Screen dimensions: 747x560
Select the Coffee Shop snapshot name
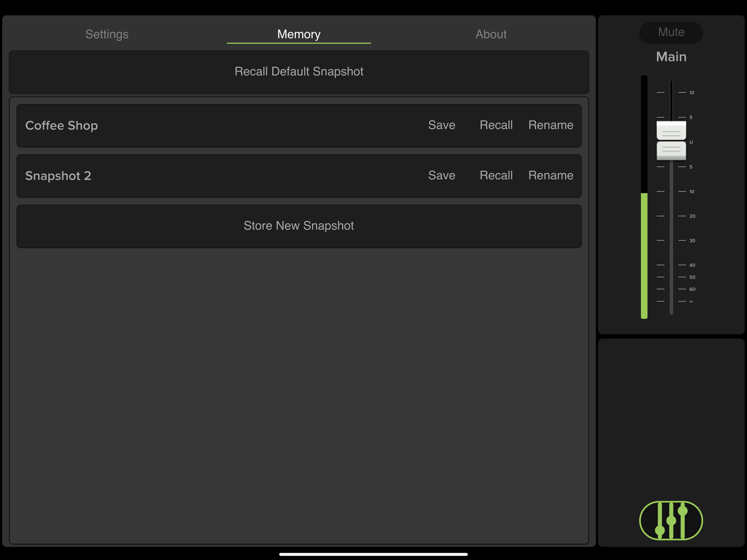coord(62,125)
